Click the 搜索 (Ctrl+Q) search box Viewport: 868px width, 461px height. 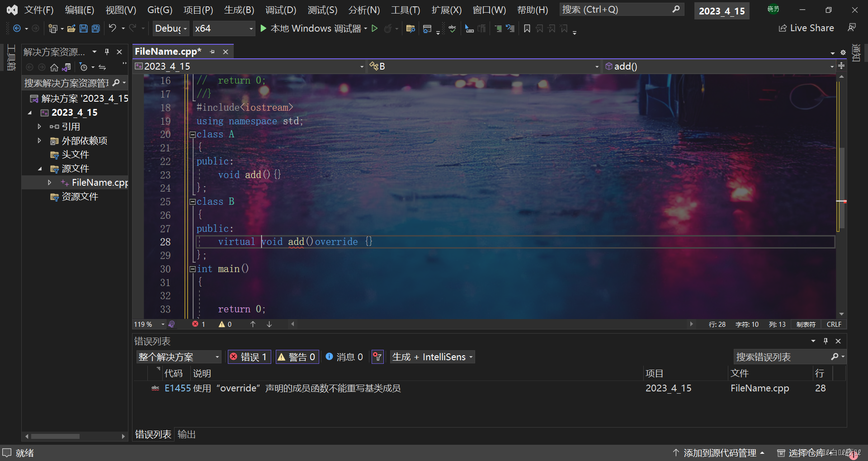click(x=621, y=9)
